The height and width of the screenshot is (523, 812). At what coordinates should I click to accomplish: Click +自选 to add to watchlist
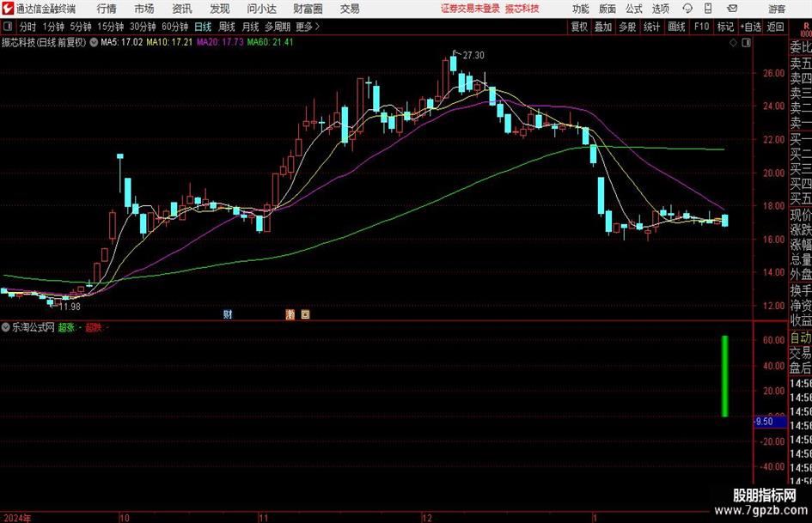click(751, 27)
